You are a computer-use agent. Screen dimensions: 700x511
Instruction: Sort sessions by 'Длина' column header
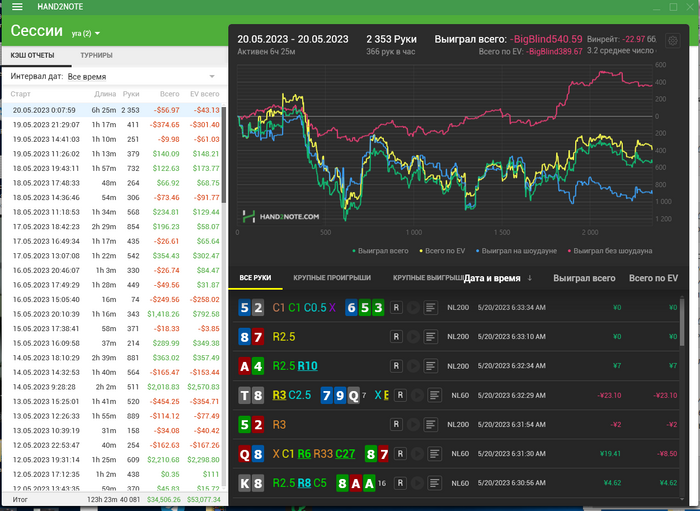pyautogui.click(x=105, y=94)
